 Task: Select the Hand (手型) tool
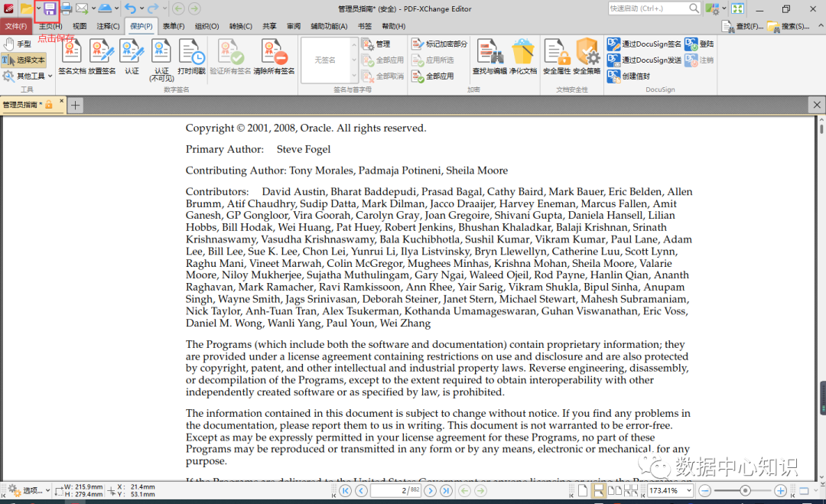click(x=18, y=44)
